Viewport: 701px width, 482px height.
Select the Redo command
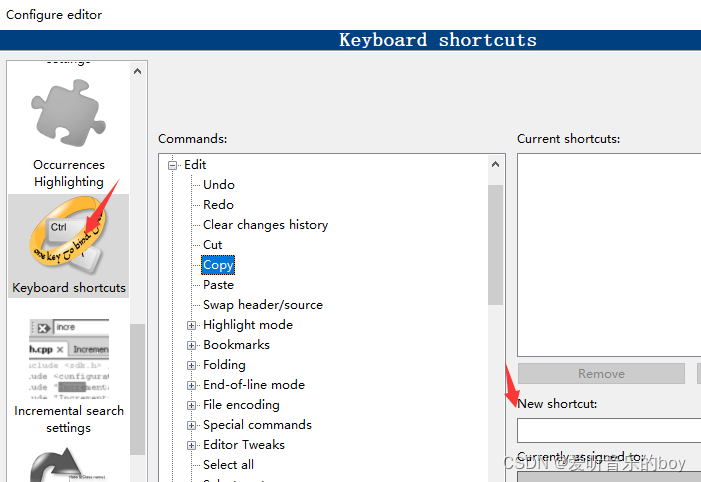218,205
